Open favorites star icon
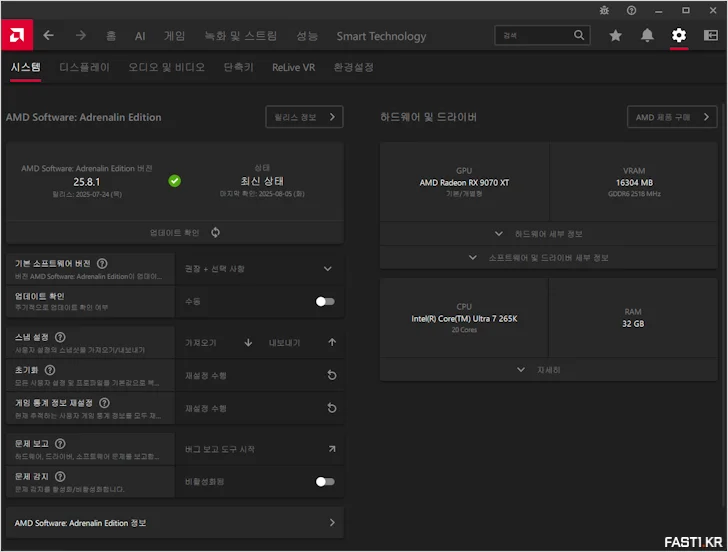The width and height of the screenshot is (728, 552). pos(616,35)
